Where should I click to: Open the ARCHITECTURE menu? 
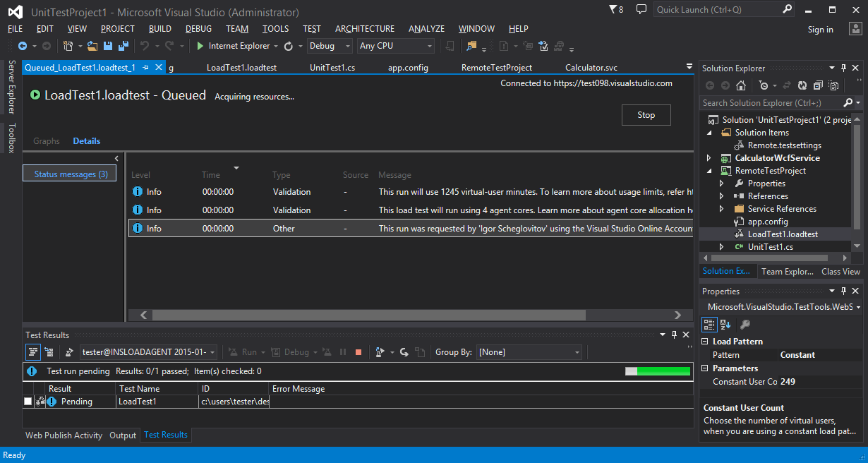[364, 29]
